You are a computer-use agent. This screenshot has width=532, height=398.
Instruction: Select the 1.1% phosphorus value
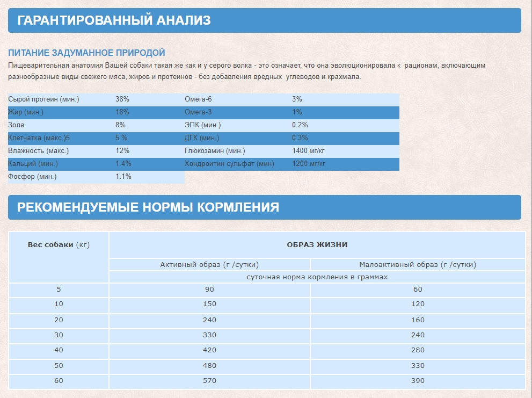pyautogui.click(x=123, y=177)
